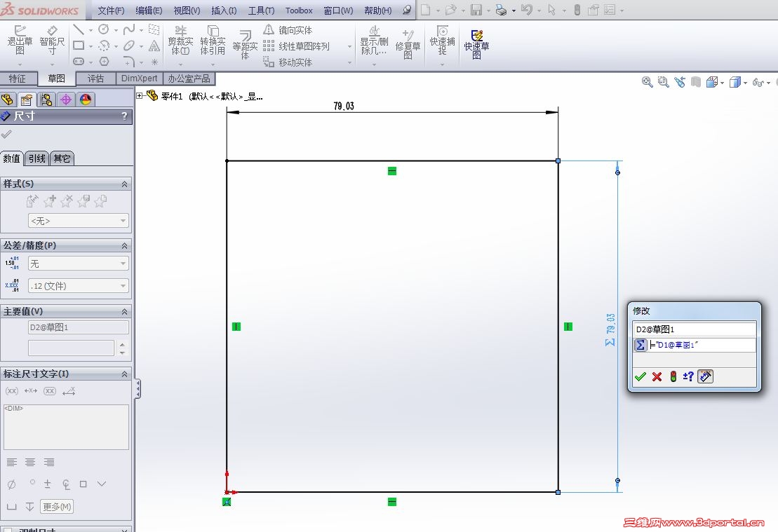Click the dimension name field D2@草图1 in Modify dialog

click(x=694, y=329)
